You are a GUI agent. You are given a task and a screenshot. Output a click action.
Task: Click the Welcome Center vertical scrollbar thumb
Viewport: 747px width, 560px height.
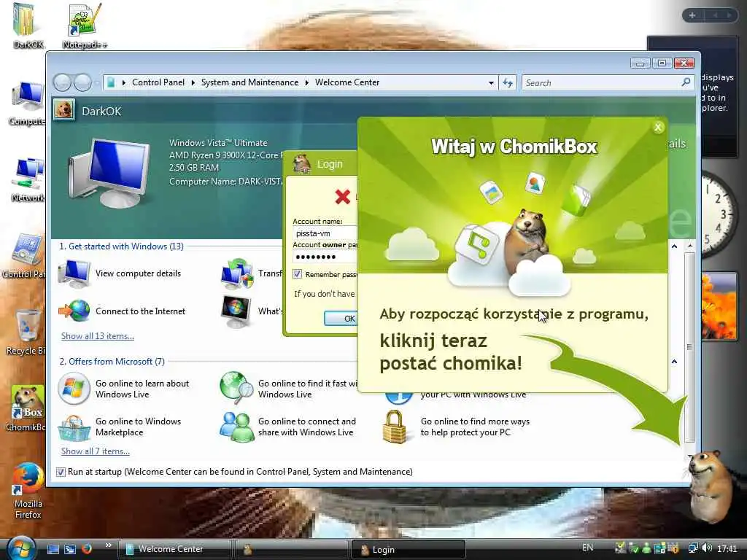(689, 347)
